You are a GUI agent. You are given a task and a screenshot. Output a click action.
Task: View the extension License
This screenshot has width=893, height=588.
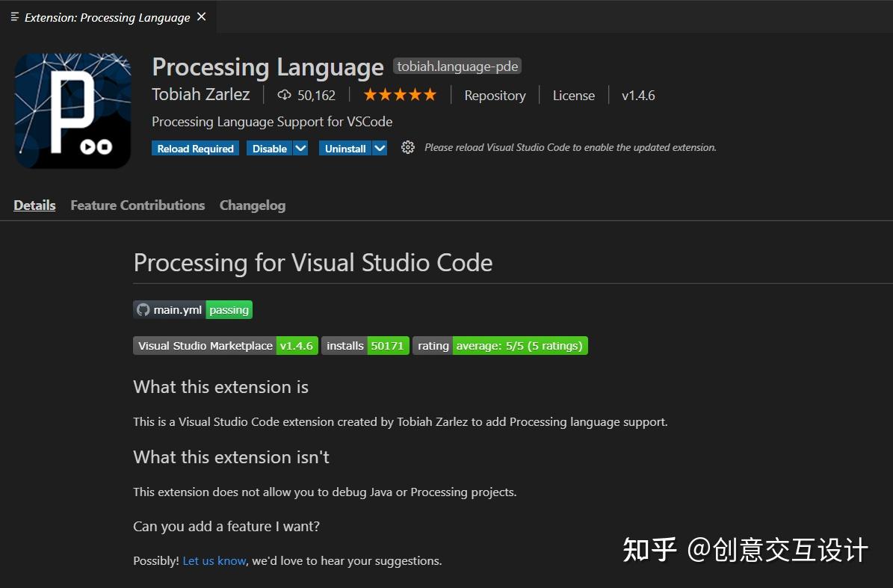573,95
